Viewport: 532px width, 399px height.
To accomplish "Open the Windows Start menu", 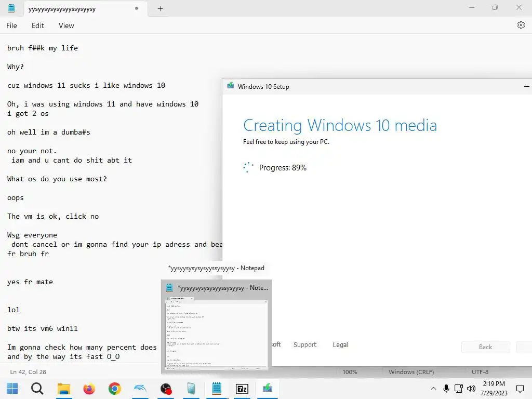I will coord(12,389).
